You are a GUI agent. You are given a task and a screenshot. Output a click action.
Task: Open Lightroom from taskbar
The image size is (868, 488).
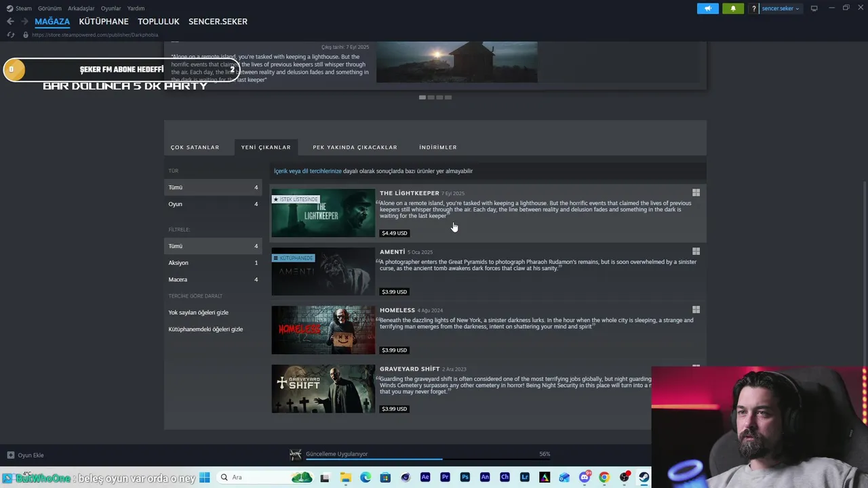pos(525,477)
